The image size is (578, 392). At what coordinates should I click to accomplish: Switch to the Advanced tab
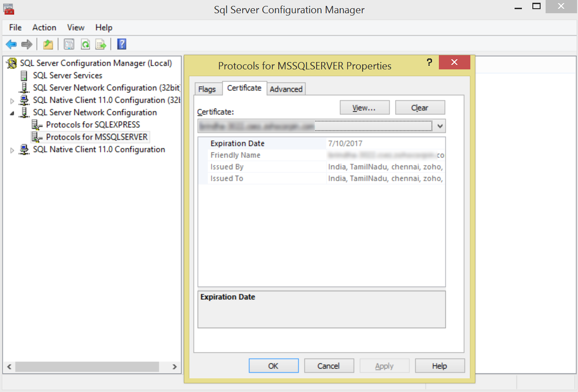point(286,89)
